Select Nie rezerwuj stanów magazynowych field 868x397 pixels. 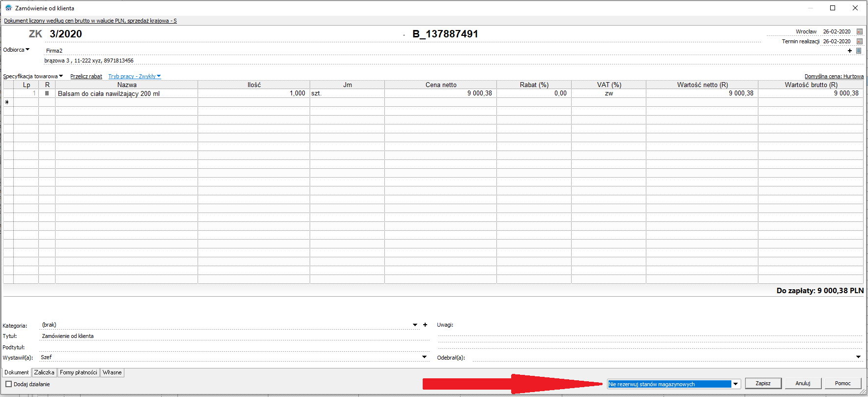point(669,384)
